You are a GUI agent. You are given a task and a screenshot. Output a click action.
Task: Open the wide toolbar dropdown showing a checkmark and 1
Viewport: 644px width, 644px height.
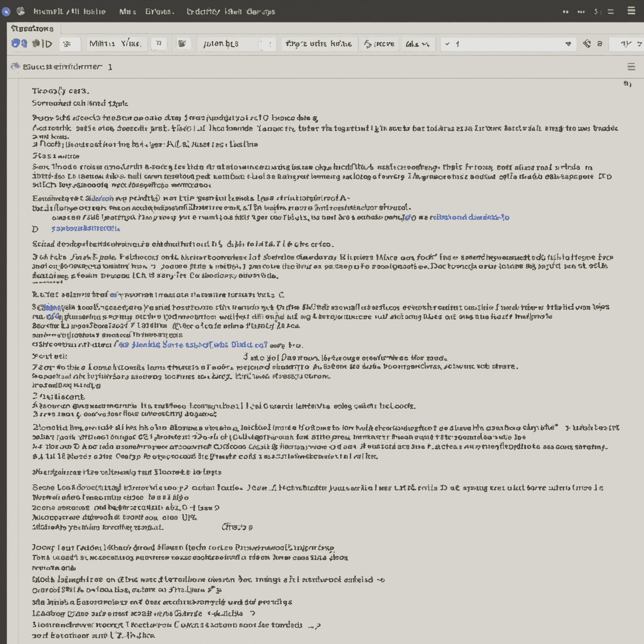(508, 44)
